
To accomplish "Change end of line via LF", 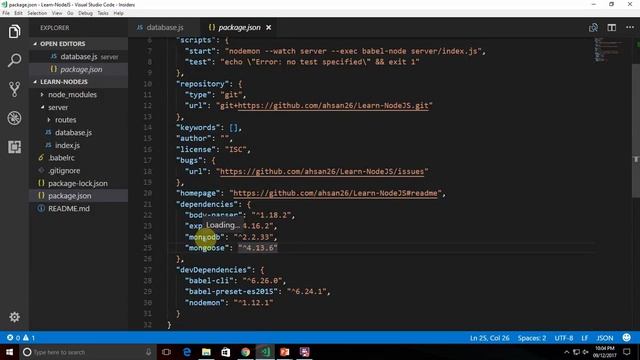I will click(x=584, y=338).
